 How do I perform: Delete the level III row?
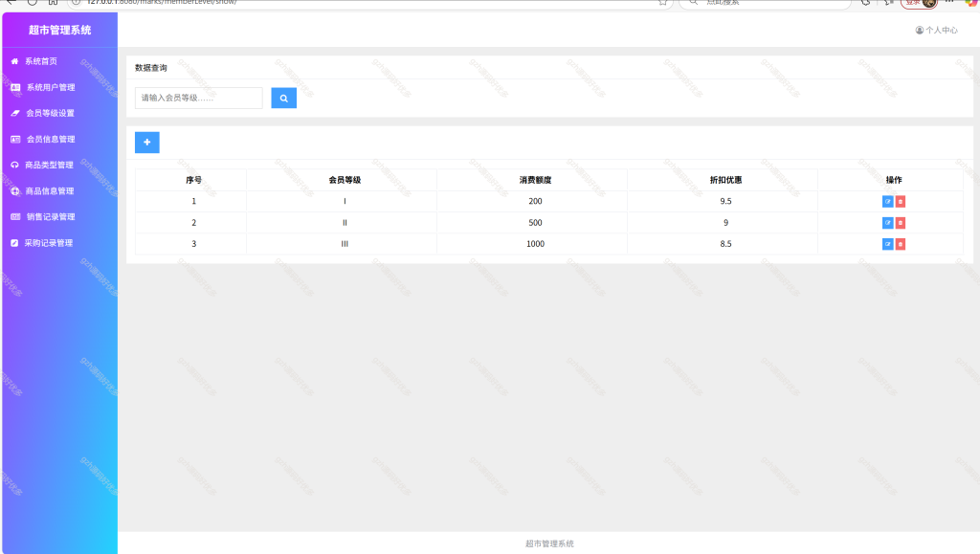(901, 244)
